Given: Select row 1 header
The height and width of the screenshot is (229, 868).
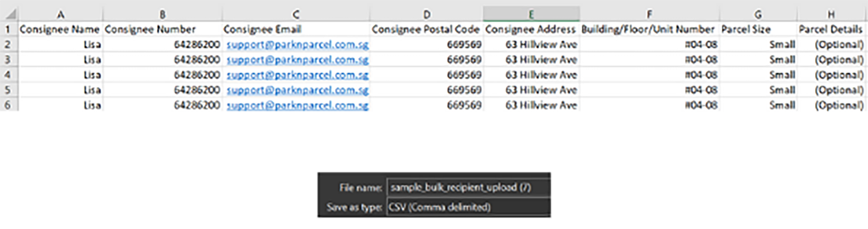Looking at the screenshot, I should [x=8, y=29].
